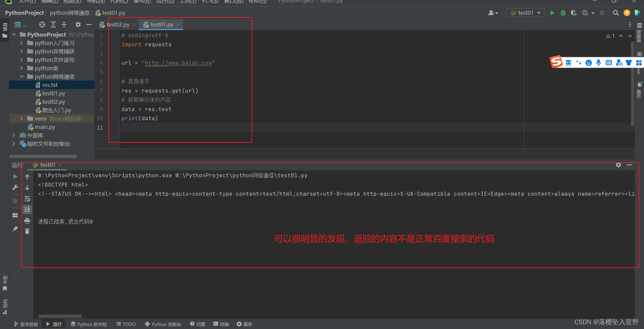Select opened file with the locate target icon
Viewport: 644px width, 329px height.
(x=42, y=25)
